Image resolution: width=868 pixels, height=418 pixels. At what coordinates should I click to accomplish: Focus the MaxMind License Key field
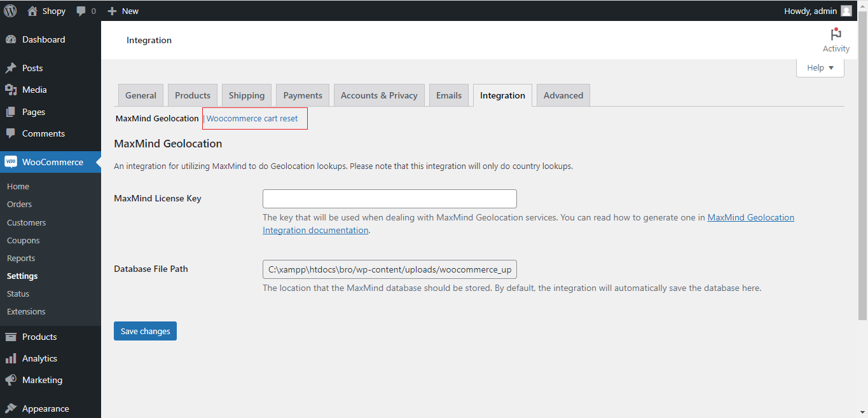(x=390, y=199)
